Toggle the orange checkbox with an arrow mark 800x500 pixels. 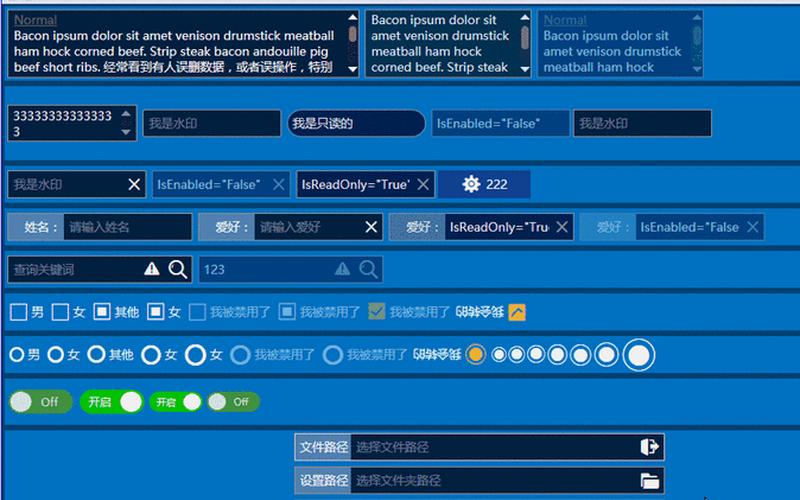pyautogui.click(x=517, y=312)
